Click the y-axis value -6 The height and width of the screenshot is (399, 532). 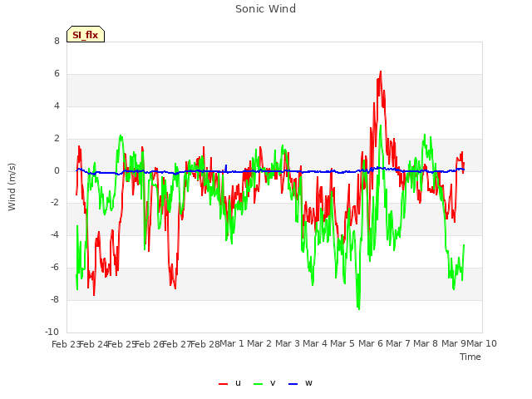coord(56,268)
